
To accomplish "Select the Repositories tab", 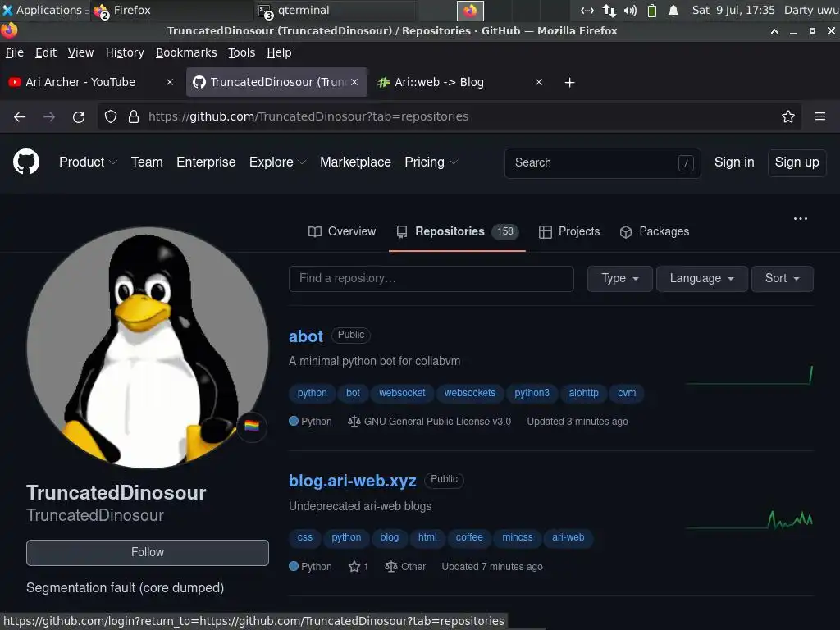I will 457,231.
